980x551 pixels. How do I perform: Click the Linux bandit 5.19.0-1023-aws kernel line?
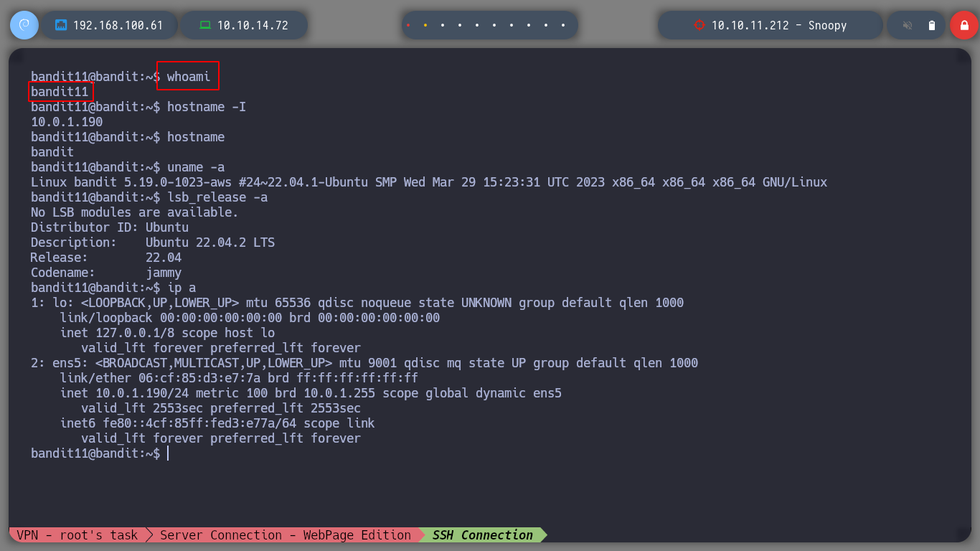coord(429,182)
